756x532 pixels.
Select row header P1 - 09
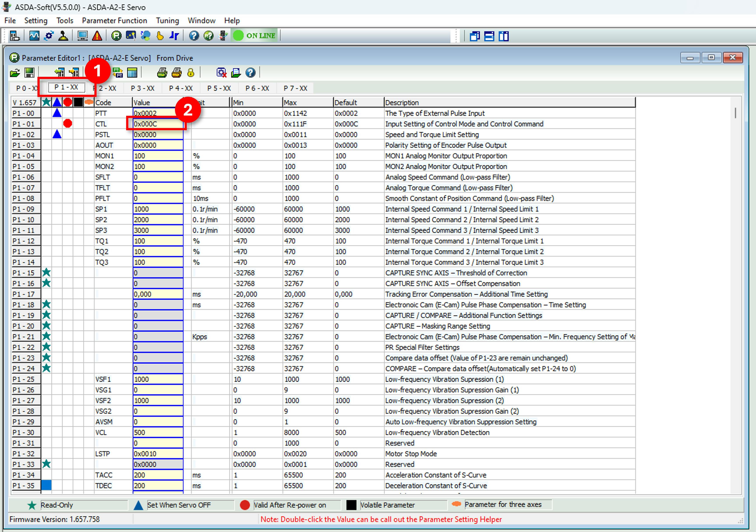[26, 209]
